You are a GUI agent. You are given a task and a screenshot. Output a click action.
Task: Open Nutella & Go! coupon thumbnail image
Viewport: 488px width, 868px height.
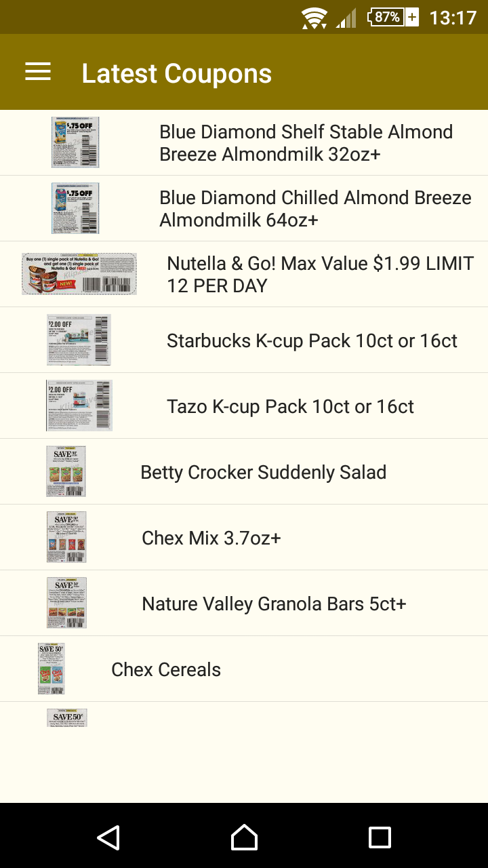tap(79, 274)
